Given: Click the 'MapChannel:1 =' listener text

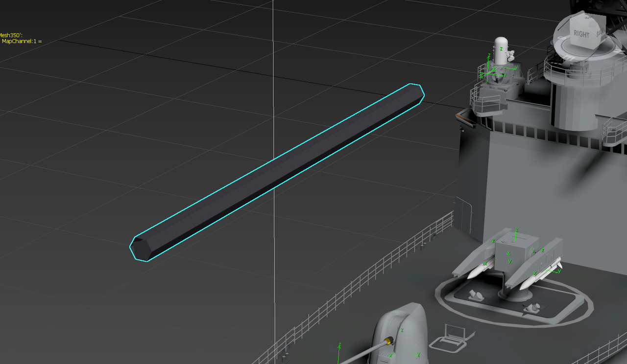Looking at the screenshot, I should [x=22, y=42].
